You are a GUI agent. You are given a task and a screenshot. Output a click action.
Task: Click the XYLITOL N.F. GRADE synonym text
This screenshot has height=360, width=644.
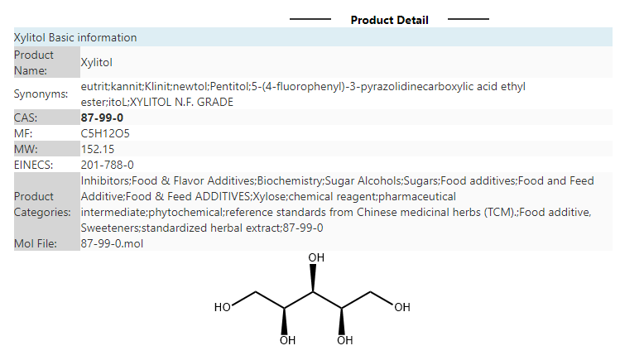[x=181, y=103]
